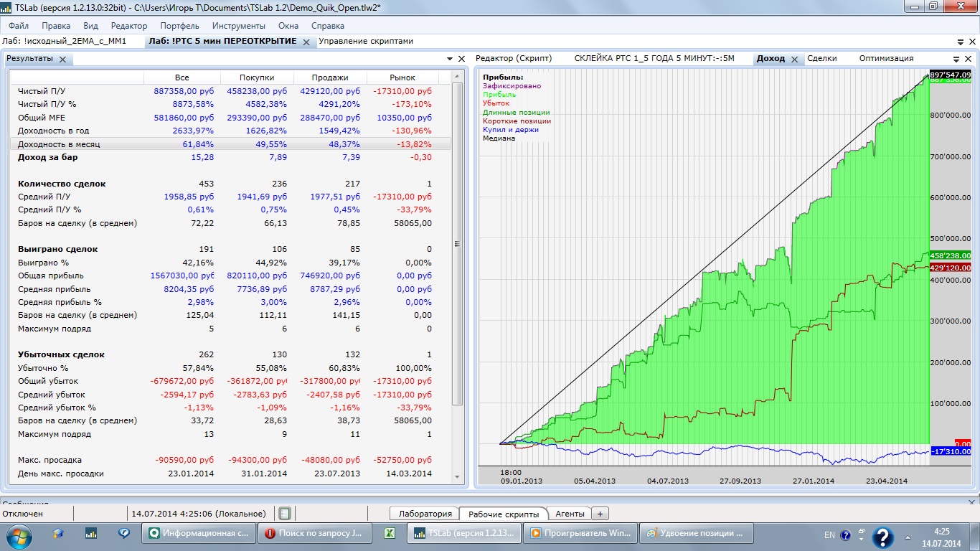980x551 pixels.
Task: Close the Результаты panel tab
Action: (x=62, y=60)
